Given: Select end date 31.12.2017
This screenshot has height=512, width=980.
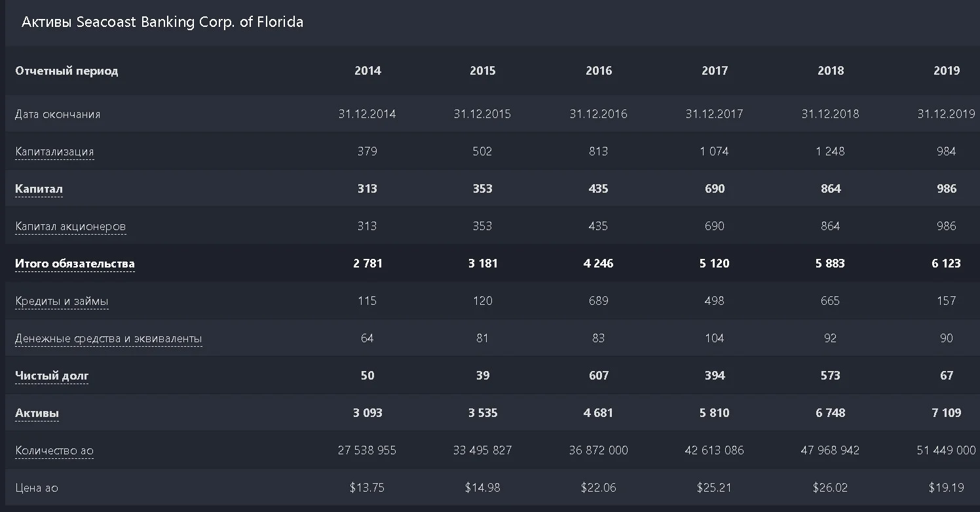Looking at the screenshot, I should click(x=715, y=114).
